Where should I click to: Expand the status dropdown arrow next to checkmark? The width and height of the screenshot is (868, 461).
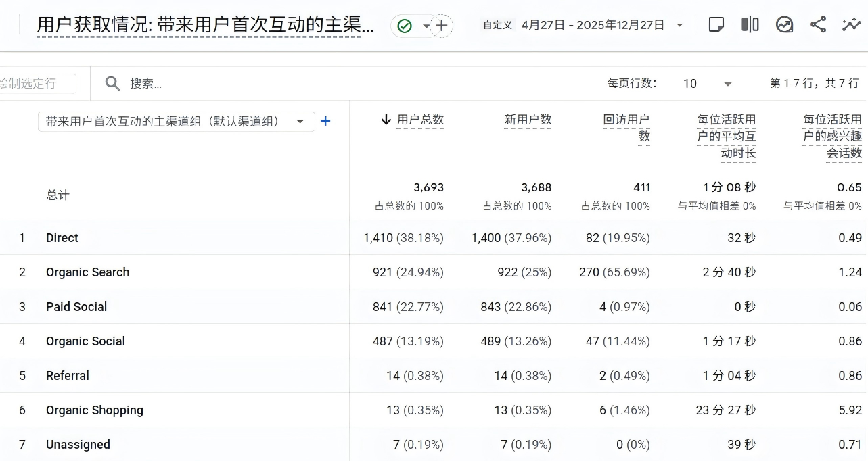tap(426, 26)
